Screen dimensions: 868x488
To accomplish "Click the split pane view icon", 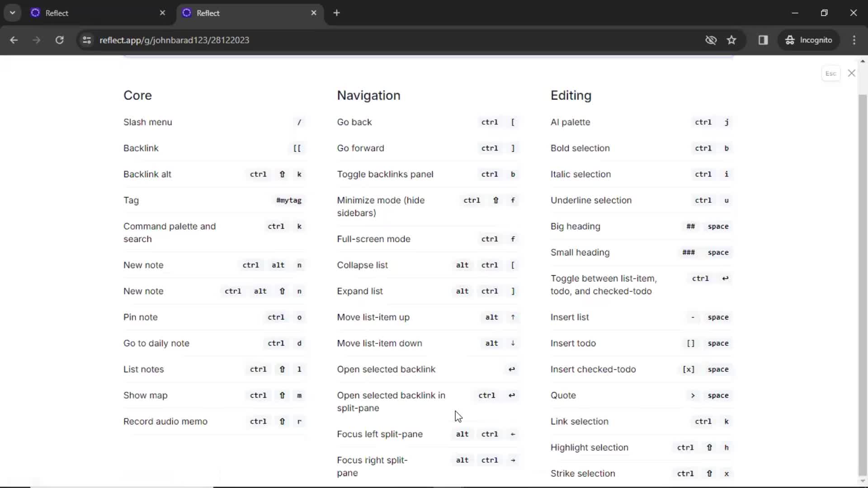I will click(764, 40).
